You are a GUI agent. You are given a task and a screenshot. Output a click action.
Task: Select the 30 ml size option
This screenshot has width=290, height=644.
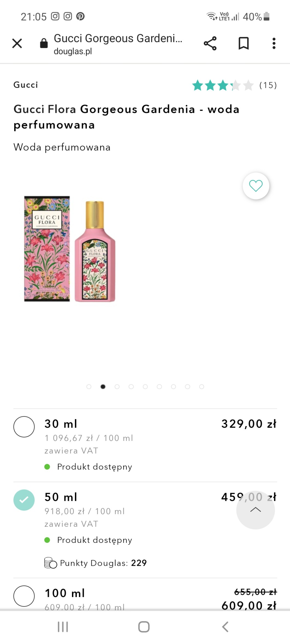coord(24,427)
